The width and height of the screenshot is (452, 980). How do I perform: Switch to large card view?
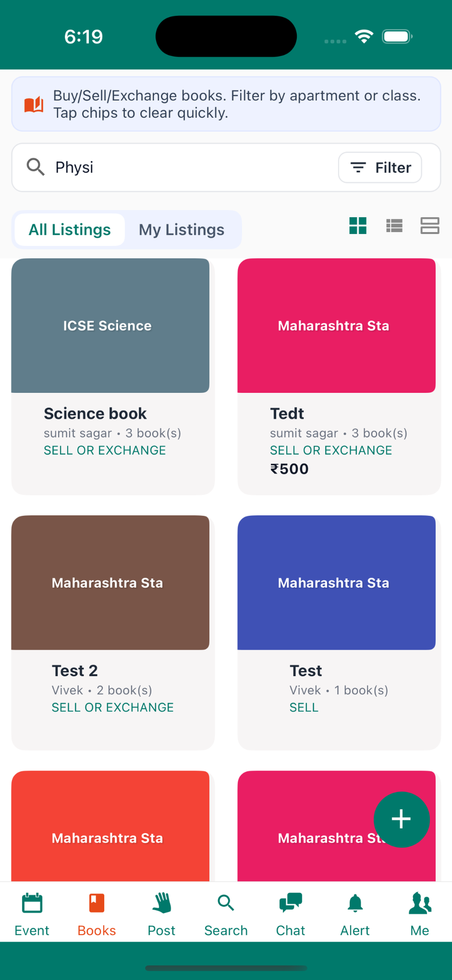pyautogui.click(x=430, y=226)
